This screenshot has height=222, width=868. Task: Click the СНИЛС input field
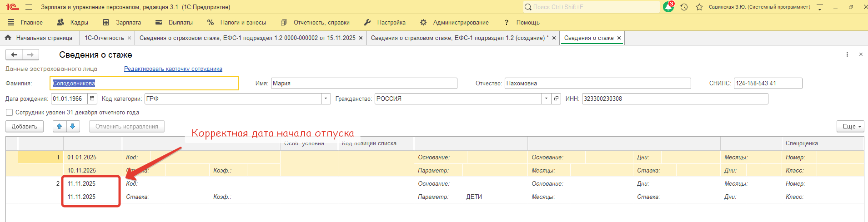[768, 84]
